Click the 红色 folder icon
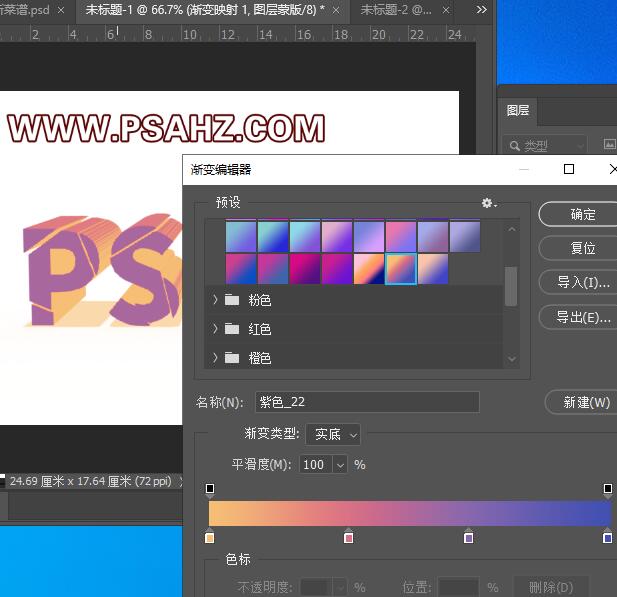 (x=232, y=329)
